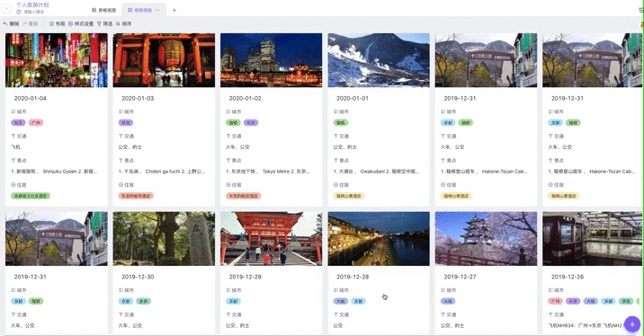
Task: Select the 2019-12-29 card date title
Action: [246, 277]
